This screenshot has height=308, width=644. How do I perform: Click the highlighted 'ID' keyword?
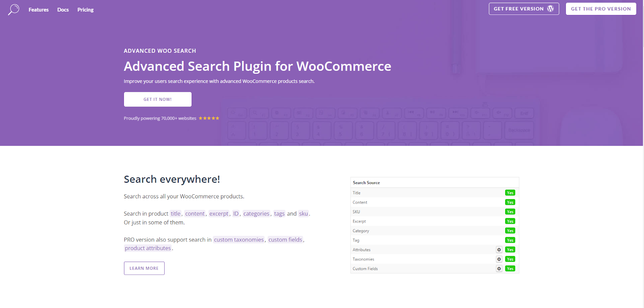(236, 214)
